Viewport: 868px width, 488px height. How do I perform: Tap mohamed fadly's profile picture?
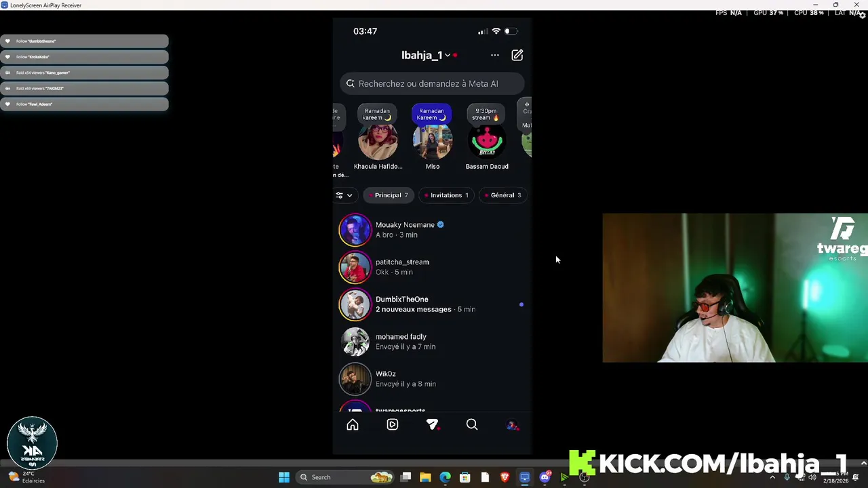(355, 342)
